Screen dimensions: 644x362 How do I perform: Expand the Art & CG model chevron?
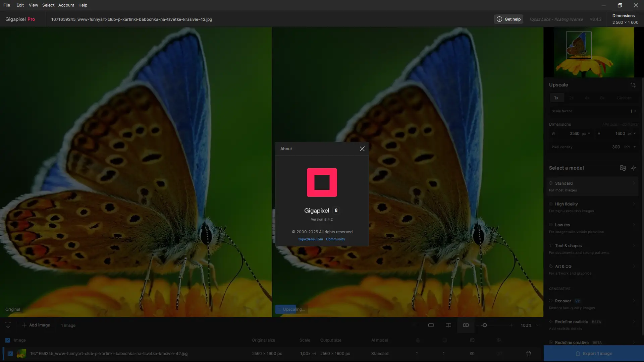tap(634, 266)
